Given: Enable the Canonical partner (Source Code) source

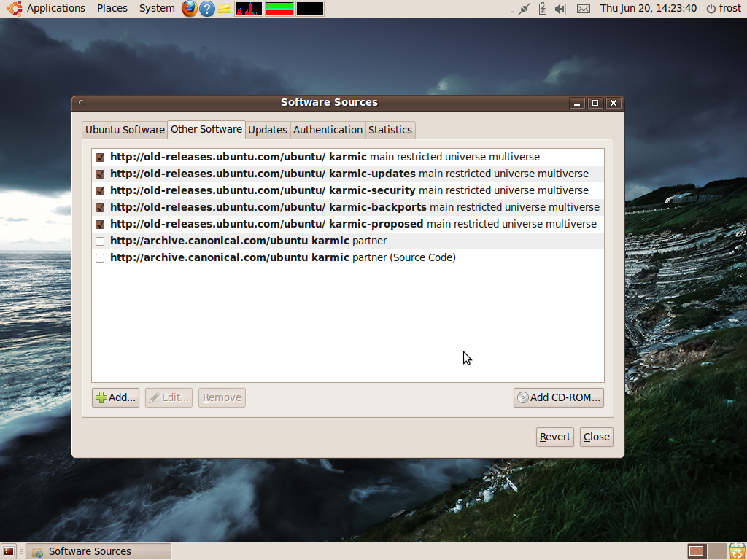Looking at the screenshot, I should click(100, 257).
